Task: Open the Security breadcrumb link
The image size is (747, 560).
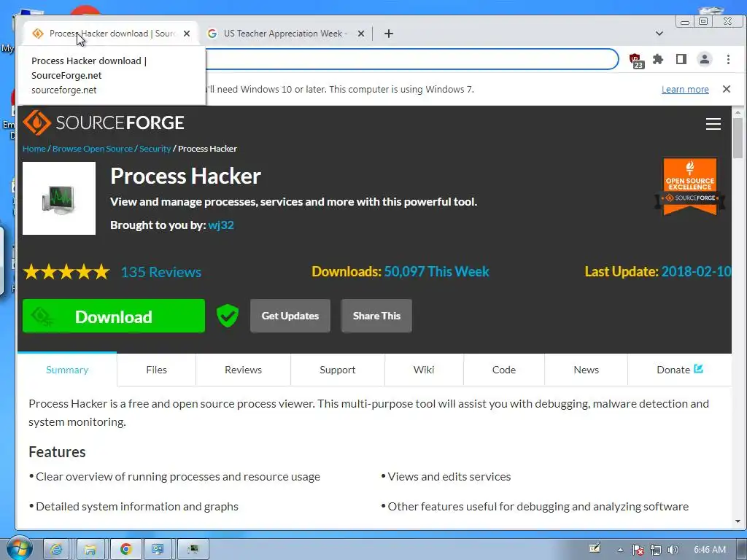Action: 155,149
